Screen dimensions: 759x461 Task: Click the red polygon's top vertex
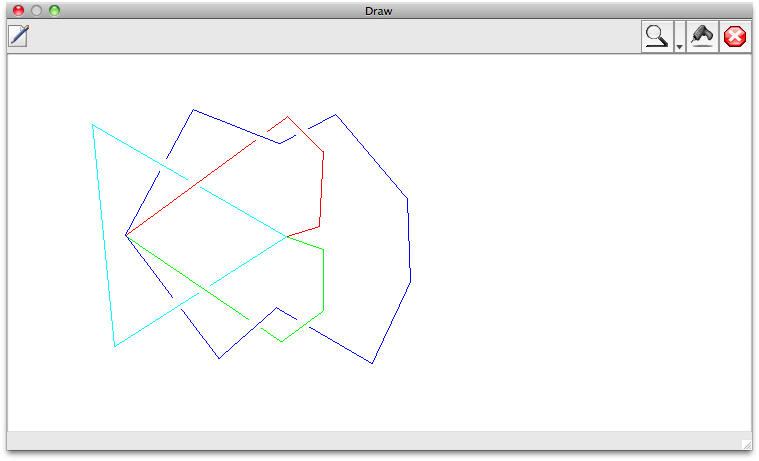coord(288,117)
